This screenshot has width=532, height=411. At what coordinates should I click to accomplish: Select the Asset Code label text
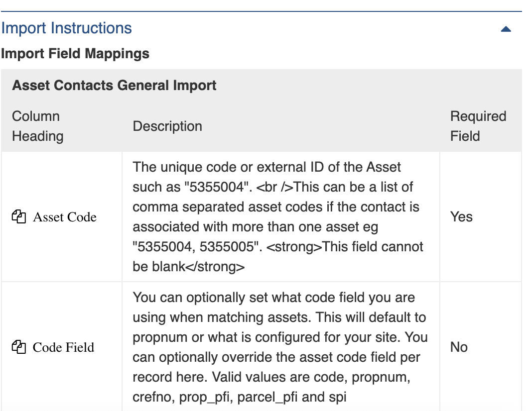[65, 217]
